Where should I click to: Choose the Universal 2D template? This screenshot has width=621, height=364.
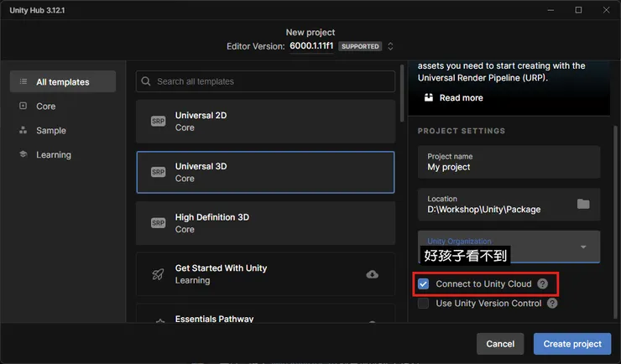[x=265, y=121]
